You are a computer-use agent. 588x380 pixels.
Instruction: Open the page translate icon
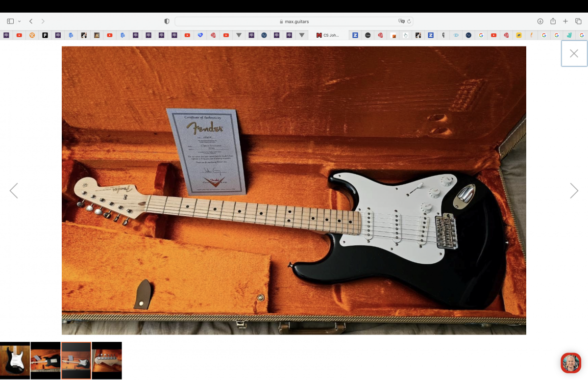point(401,21)
